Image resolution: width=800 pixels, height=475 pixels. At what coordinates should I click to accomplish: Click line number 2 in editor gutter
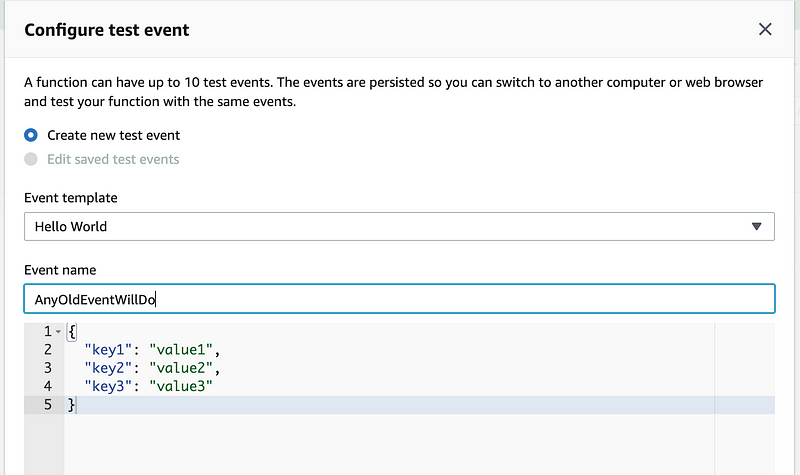pyautogui.click(x=47, y=350)
